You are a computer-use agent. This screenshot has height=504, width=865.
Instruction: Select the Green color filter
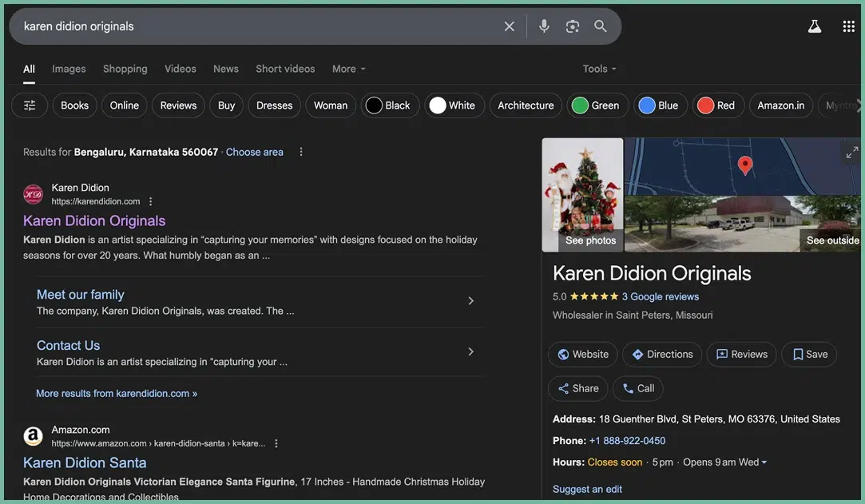596,105
